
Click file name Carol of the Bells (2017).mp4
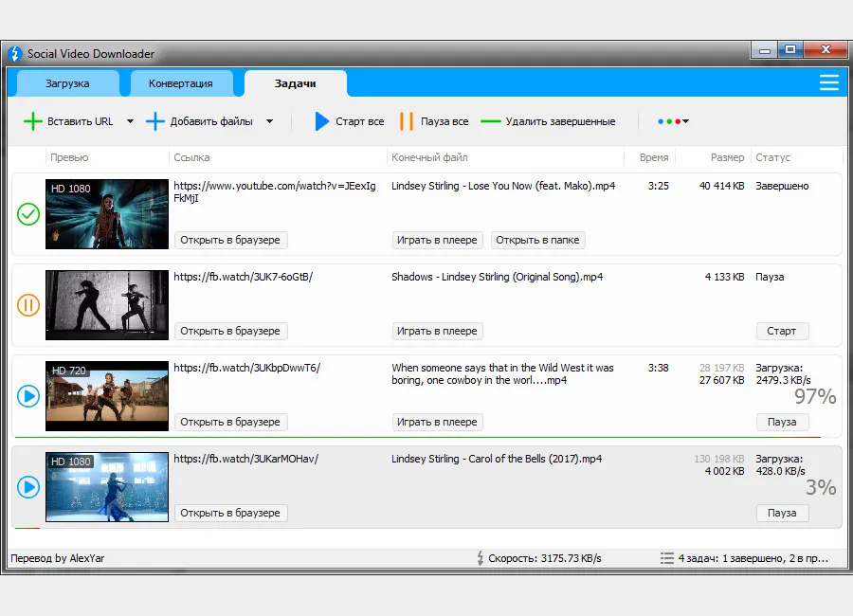497,458
